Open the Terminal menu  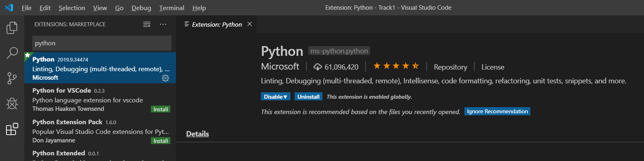click(x=172, y=8)
